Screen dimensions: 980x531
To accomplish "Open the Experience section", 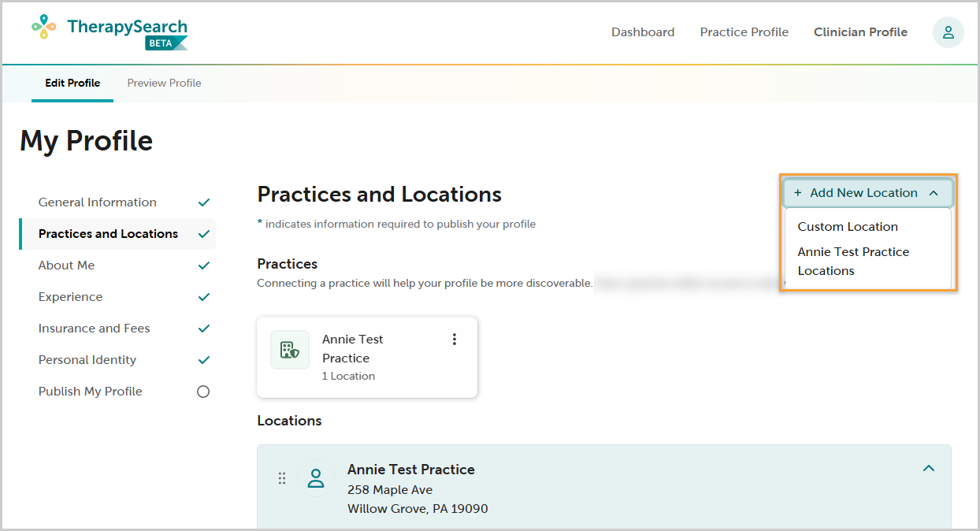I will (x=70, y=297).
